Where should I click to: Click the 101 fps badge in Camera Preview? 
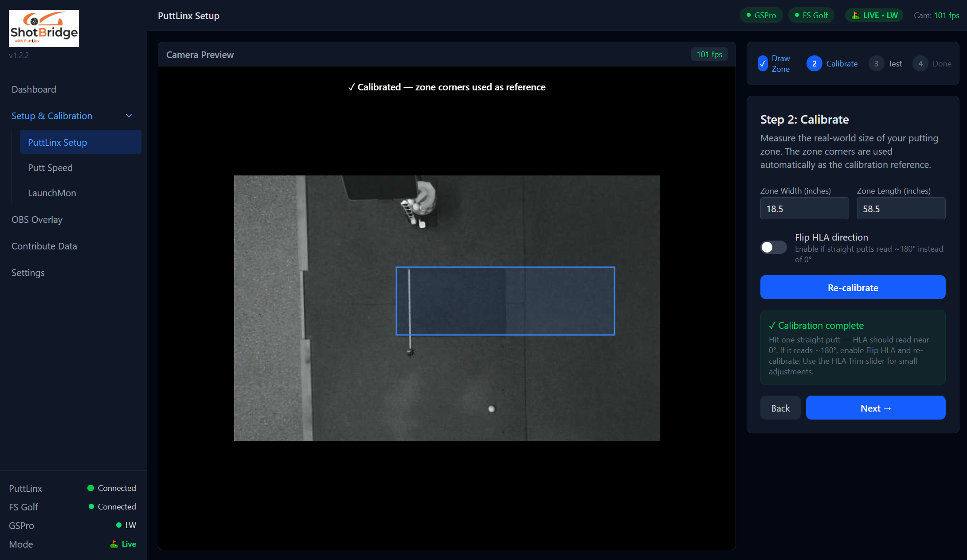click(709, 54)
